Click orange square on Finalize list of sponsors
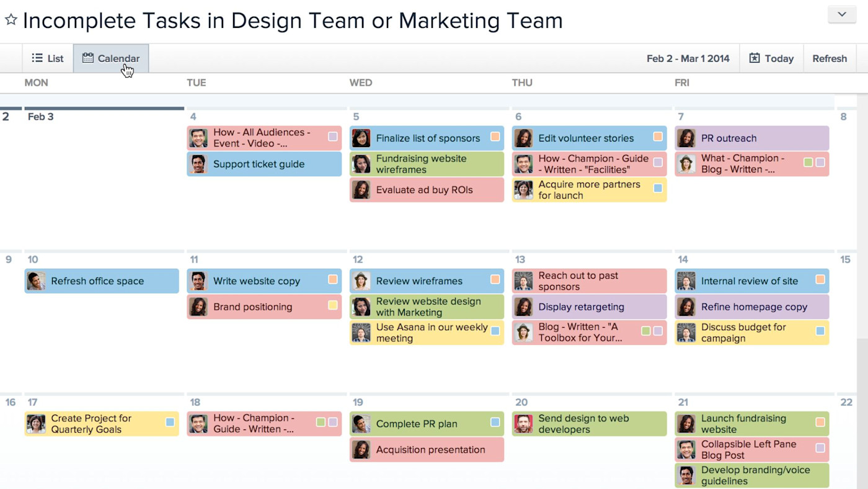Image resolution: width=868 pixels, height=489 pixels. pyautogui.click(x=495, y=137)
